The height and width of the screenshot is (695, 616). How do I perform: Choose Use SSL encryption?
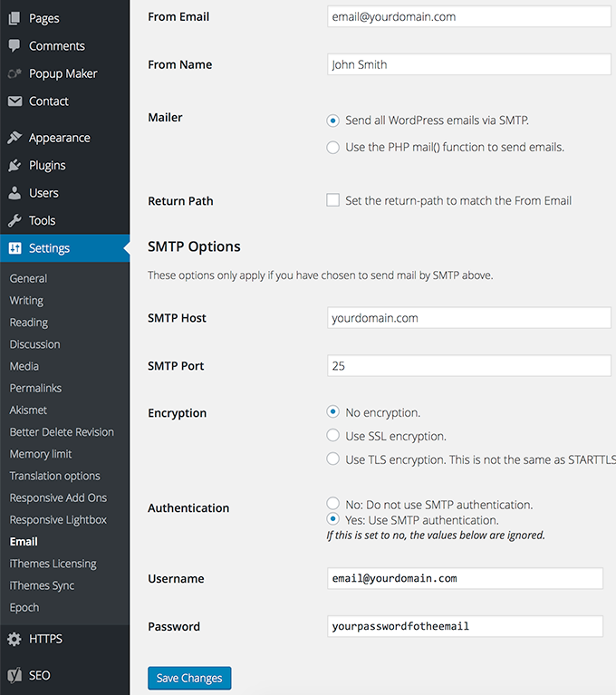(x=332, y=436)
